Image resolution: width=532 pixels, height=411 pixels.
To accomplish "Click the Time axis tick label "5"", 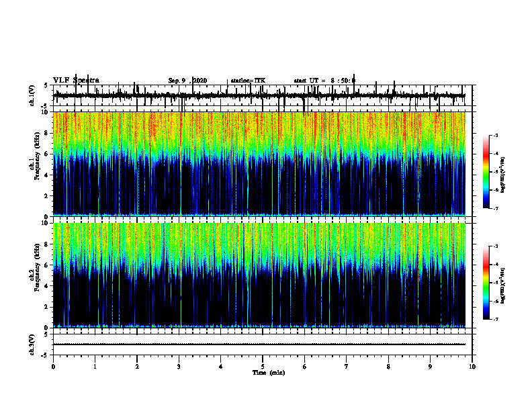I will pyautogui.click(x=263, y=367).
